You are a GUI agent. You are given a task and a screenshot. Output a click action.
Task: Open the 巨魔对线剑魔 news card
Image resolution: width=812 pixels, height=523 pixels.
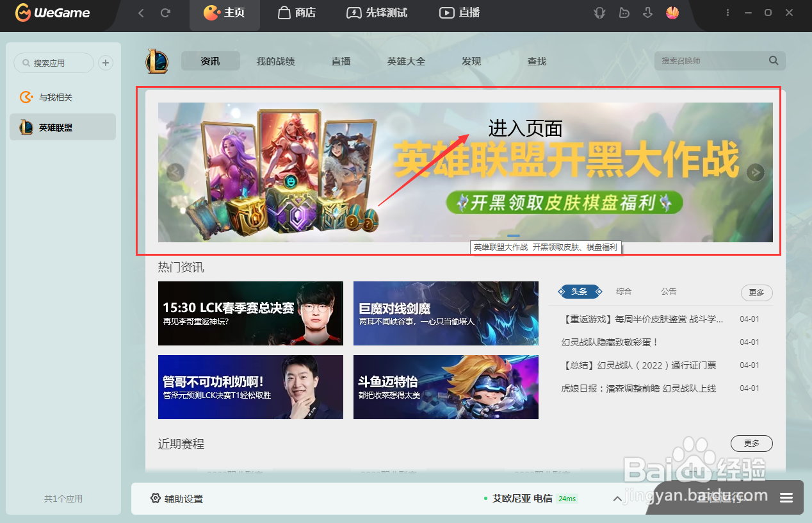pos(446,313)
